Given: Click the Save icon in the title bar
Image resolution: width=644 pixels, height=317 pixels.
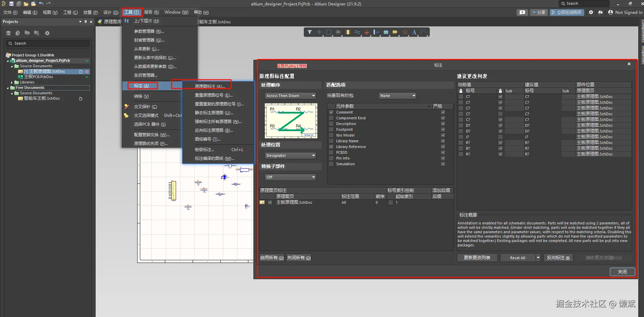Looking at the screenshot, I should [11, 4].
